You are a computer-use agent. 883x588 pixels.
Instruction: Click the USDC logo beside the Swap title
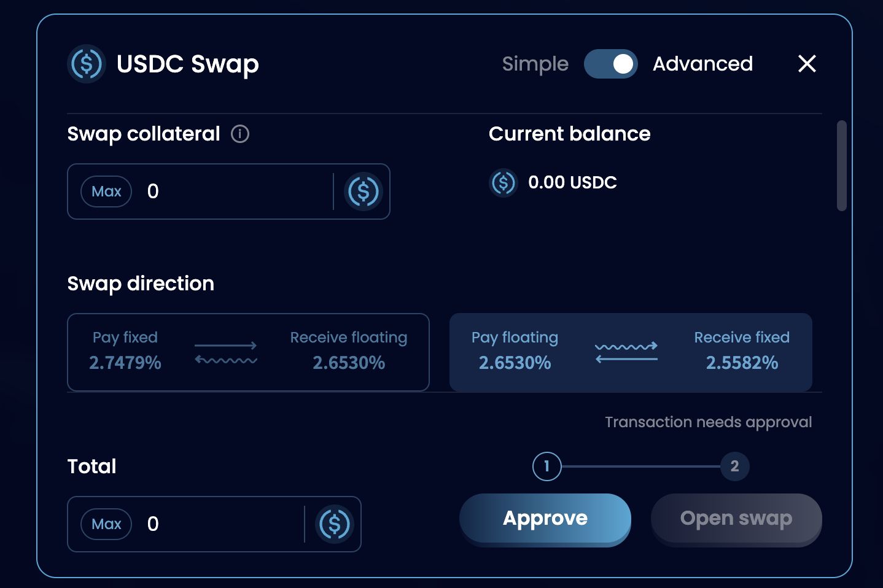click(x=87, y=64)
